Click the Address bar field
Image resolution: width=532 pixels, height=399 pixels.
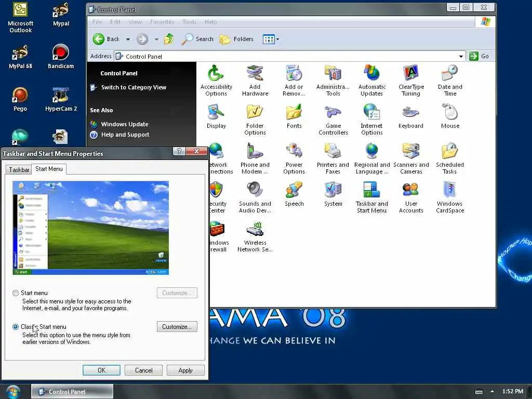point(290,56)
